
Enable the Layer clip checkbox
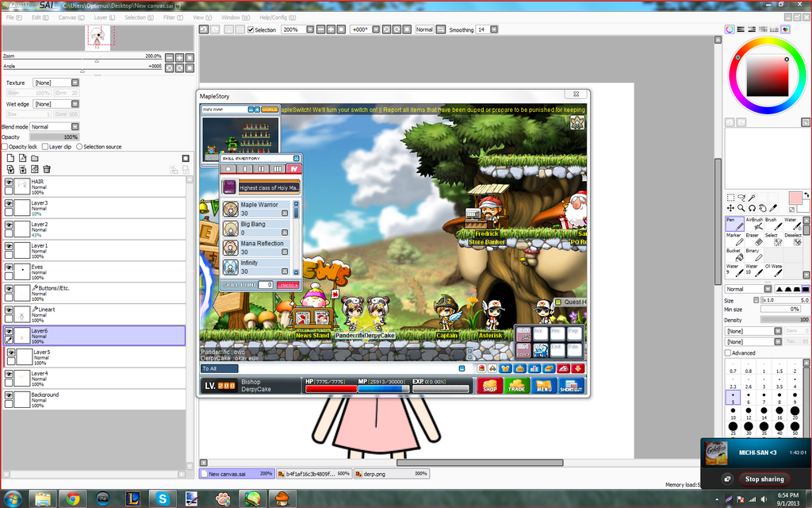45,147
